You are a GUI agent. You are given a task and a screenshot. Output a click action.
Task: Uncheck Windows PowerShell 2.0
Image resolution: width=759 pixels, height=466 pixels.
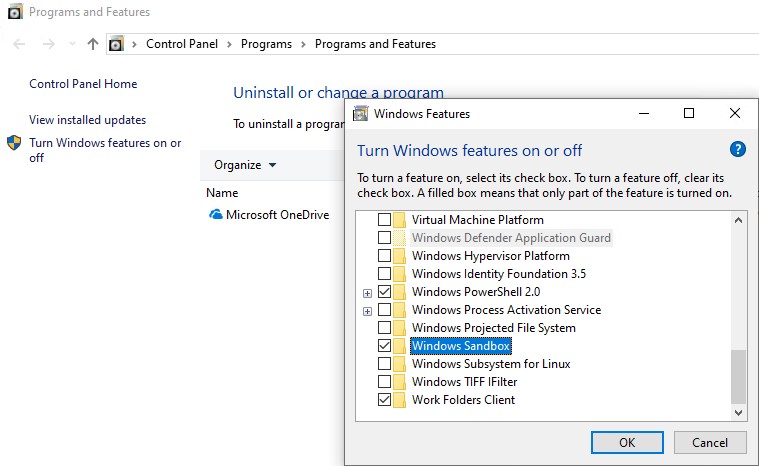pos(384,292)
